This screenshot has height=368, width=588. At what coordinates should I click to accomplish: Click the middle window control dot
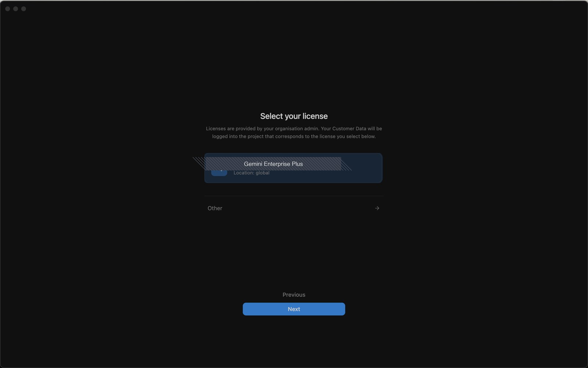coord(15,9)
